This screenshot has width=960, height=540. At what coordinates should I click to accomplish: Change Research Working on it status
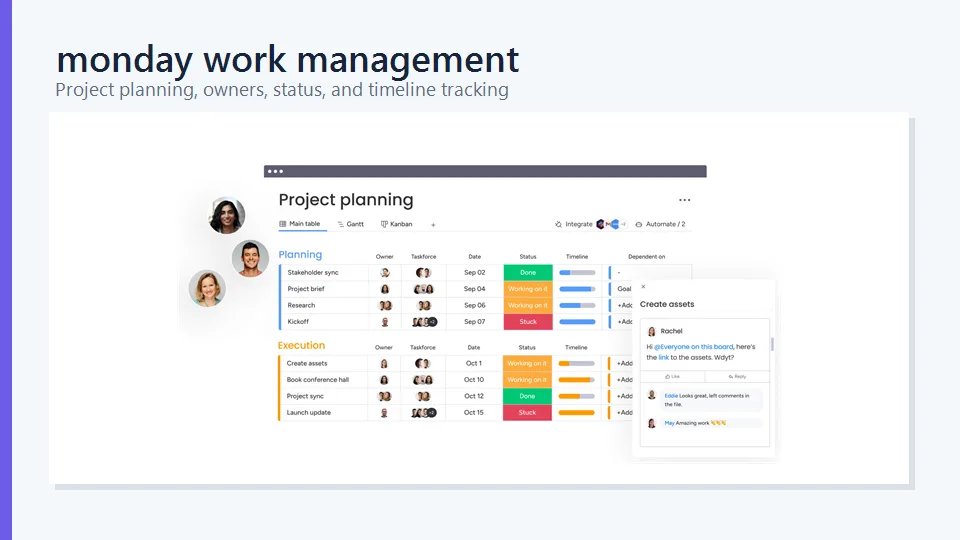[528, 306]
